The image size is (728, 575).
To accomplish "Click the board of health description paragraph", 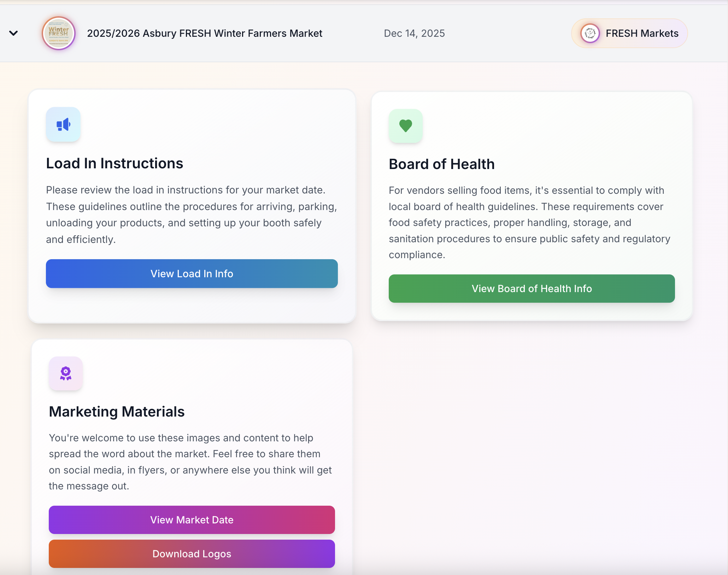I will [x=529, y=222].
